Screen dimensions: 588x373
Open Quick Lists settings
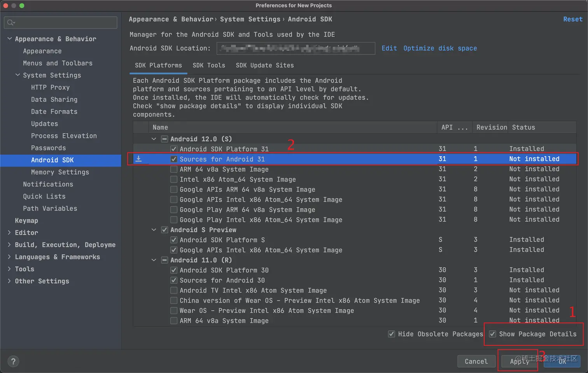(x=44, y=196)
